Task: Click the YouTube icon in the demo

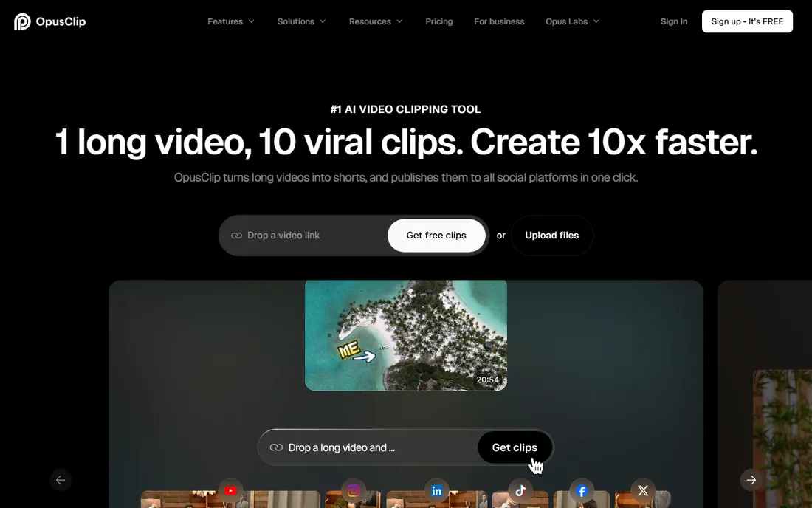Action: (x=230, y=490)
